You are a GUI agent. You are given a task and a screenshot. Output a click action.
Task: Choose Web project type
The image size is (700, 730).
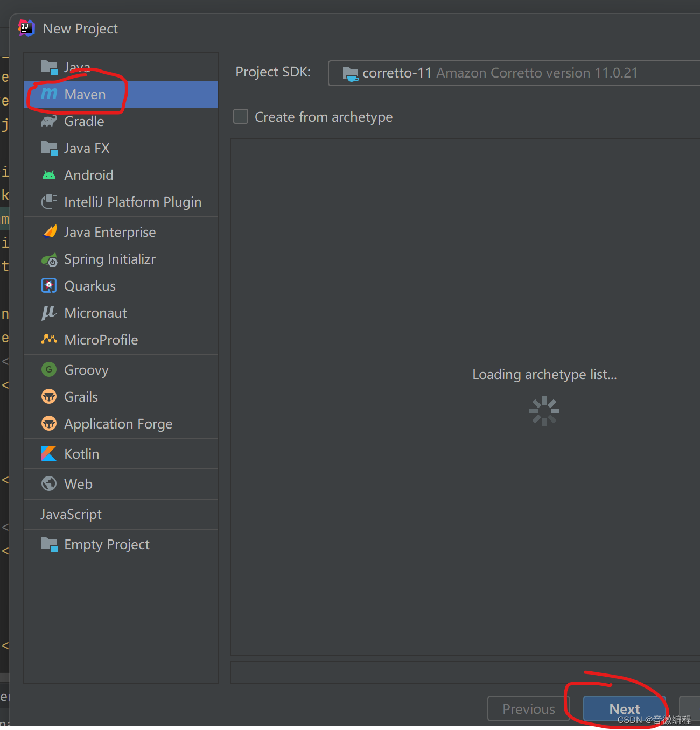pos(121,484)
